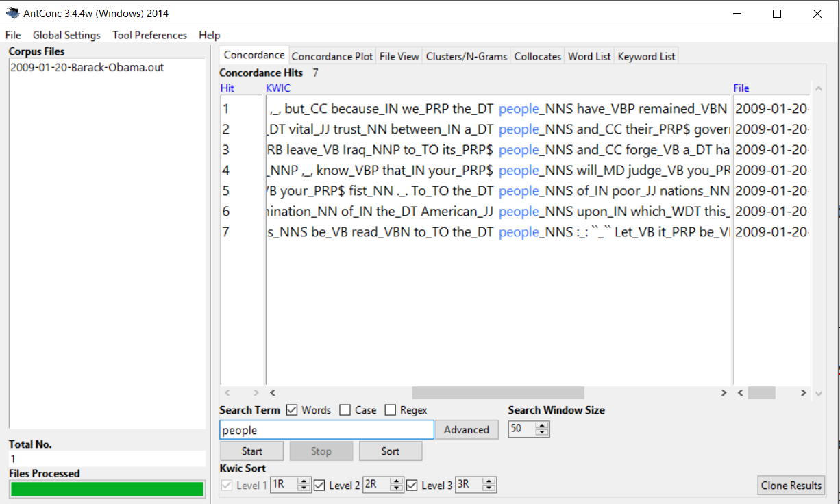840x504 pixels.
Task: Click the AntConc app icon in title bar
Action: pos(12,13)
